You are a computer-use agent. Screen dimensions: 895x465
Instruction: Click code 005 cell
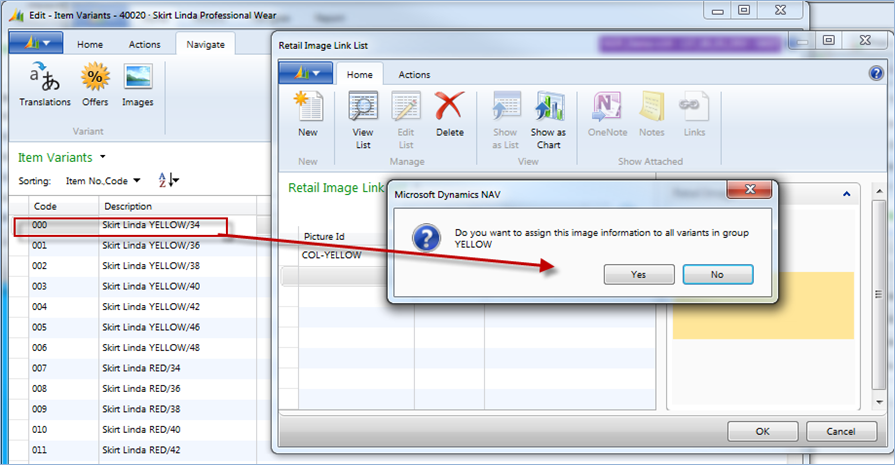pos(63,327)
